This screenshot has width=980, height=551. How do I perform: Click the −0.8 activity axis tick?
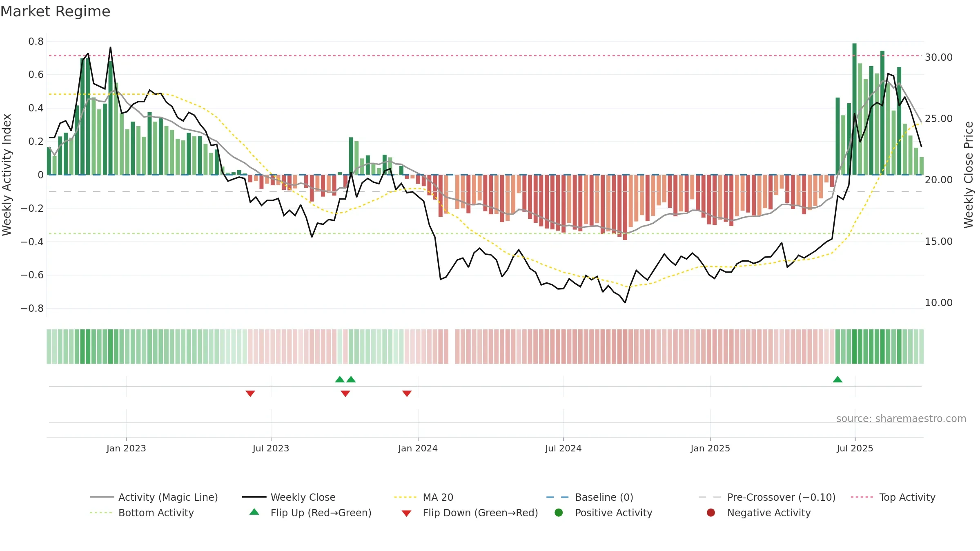click(x=32, y=308)
